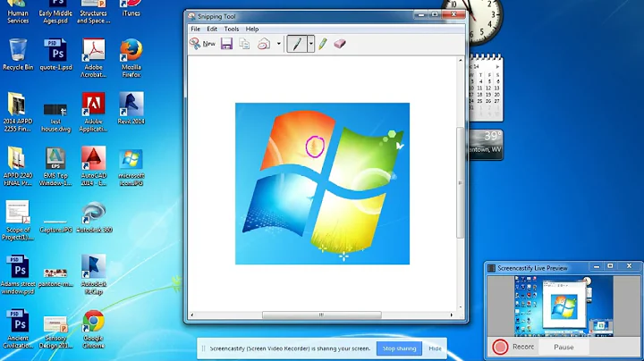The height and width of the screenshot is (361, 644).
Task: Click the scroll right arrow in Snipping Tool
Action: [x=451, y=315]
